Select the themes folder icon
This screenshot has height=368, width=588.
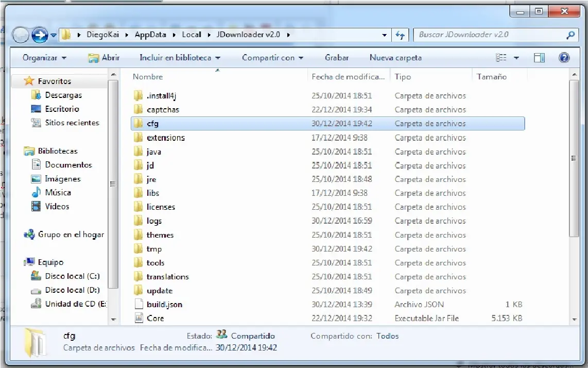pos(139,235)
